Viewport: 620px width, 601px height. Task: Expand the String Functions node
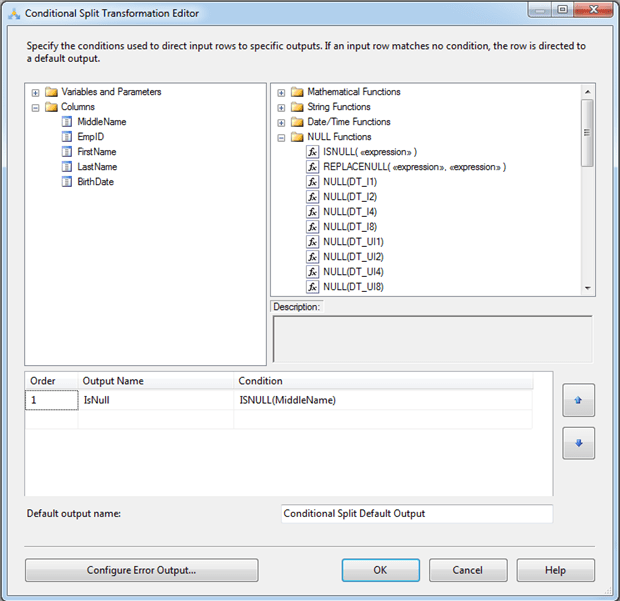click(282, 107)
